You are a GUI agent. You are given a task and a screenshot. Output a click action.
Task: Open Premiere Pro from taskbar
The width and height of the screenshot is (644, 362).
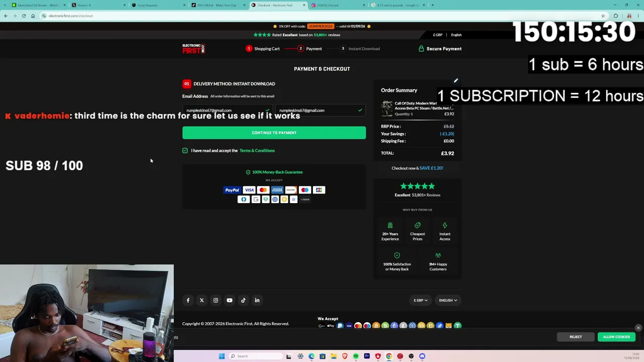tap(367, 356)
